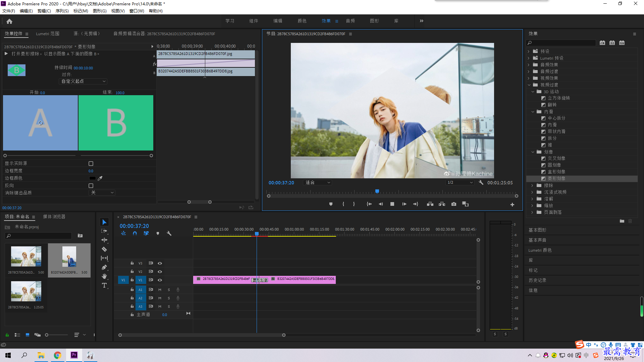Select the Pen tool

point(104,267)
